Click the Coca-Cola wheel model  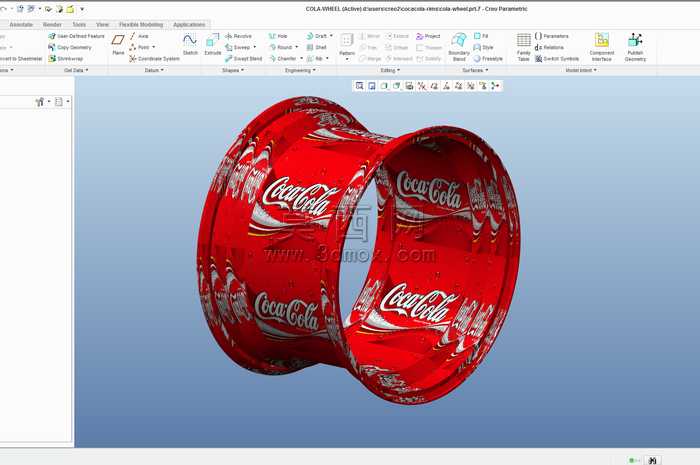tap(358, 250)
